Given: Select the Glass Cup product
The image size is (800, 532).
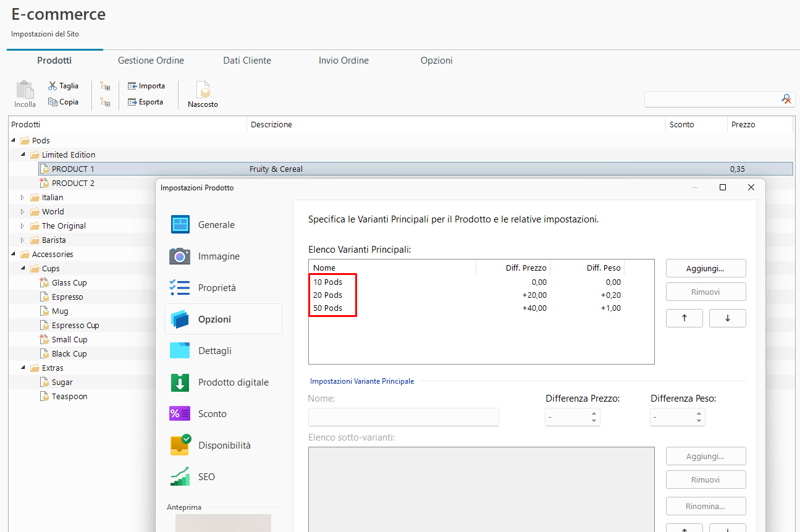Looking at the screenshot, I should [x=69, y=282].
